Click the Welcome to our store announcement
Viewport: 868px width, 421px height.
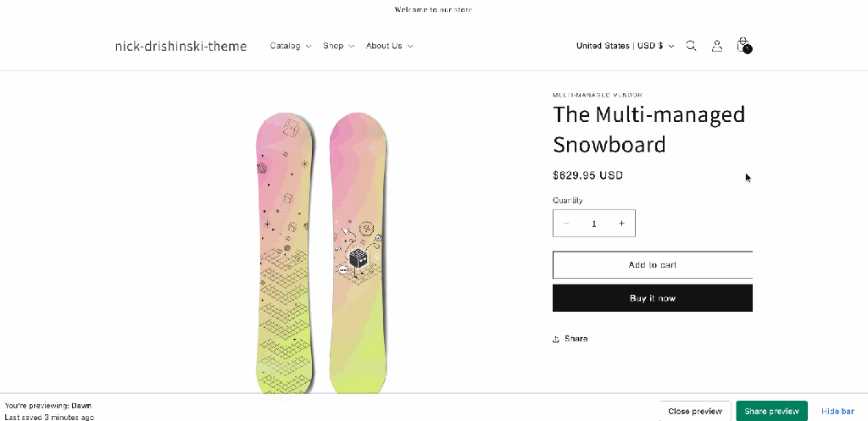pos(433,9)
